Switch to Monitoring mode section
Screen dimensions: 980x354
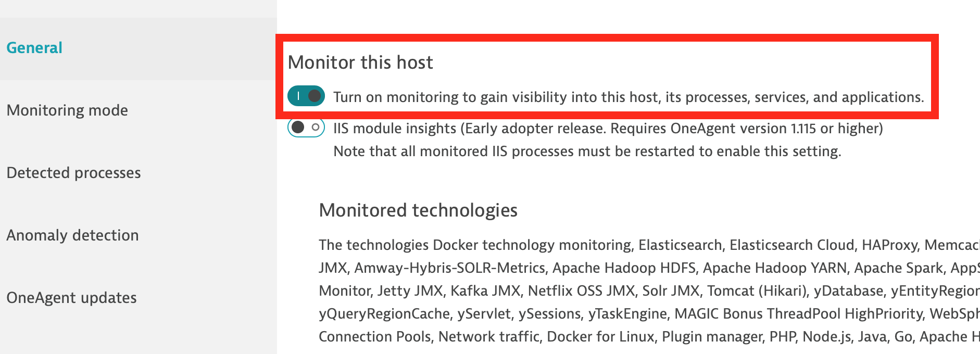[67, 110]
